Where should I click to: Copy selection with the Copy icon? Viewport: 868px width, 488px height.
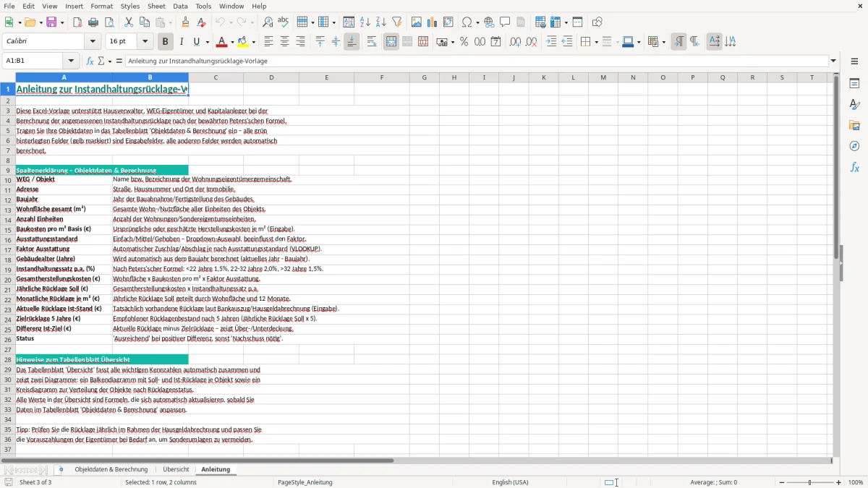point(145,22)
